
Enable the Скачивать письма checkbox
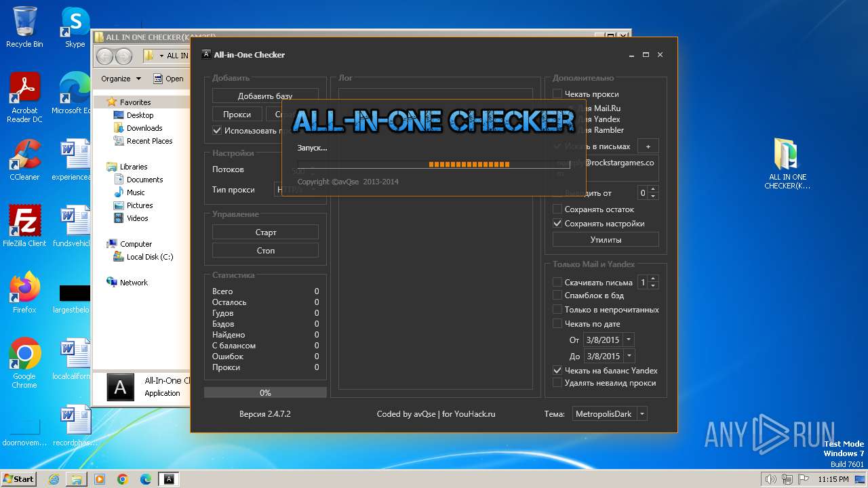[x=557, y=283]
